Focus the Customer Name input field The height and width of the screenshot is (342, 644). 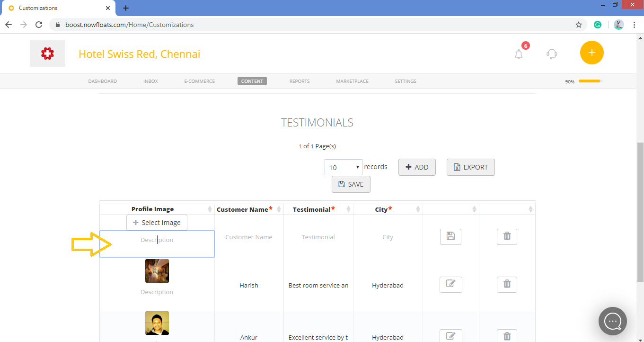[x=249, y=237]
